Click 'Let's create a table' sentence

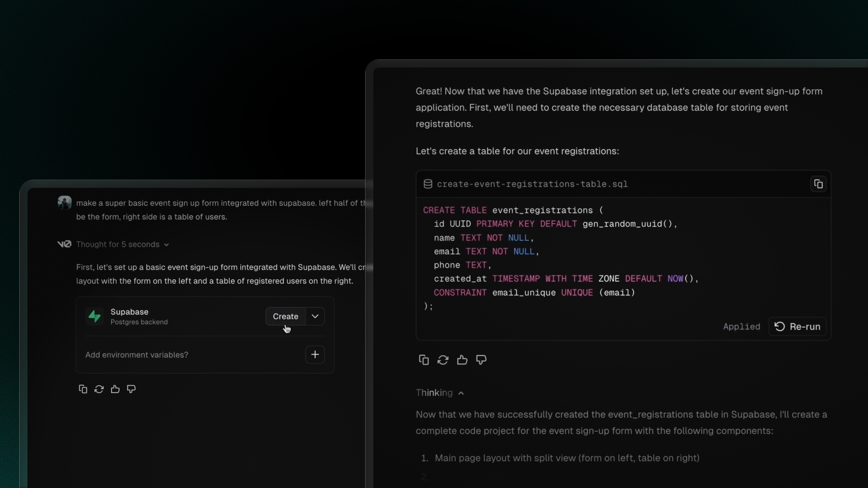(517, 151)
